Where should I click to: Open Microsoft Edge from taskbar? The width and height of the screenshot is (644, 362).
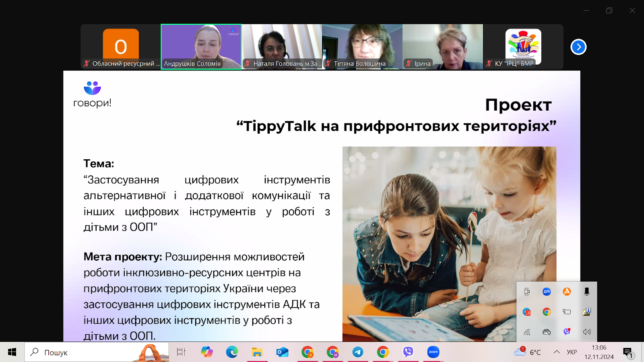click(x=232, y=352)
